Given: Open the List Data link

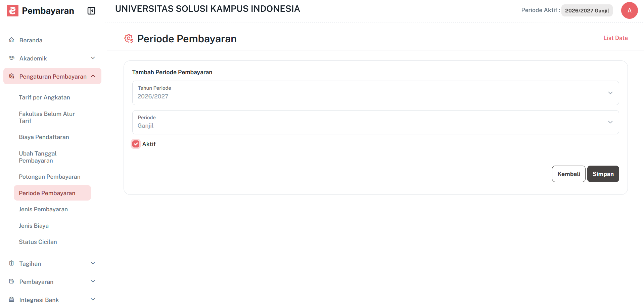Looking at the screenshot, I should pos(615,38).
